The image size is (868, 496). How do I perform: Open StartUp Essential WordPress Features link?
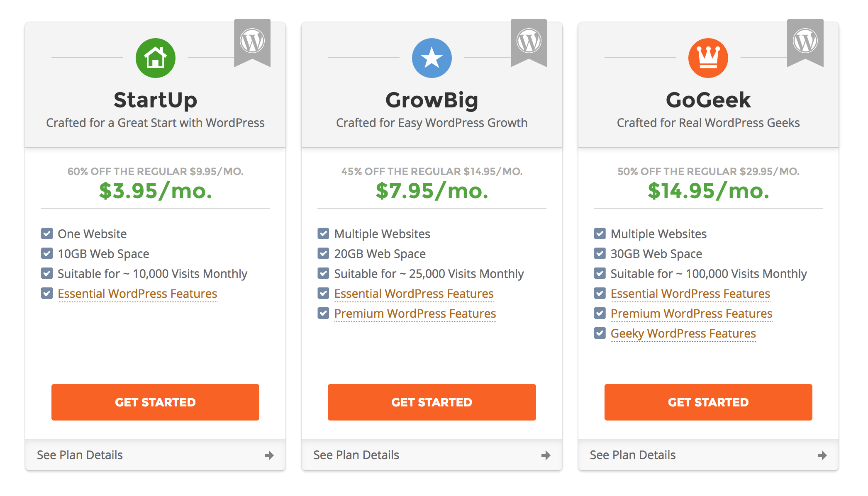tap(137, 294)
